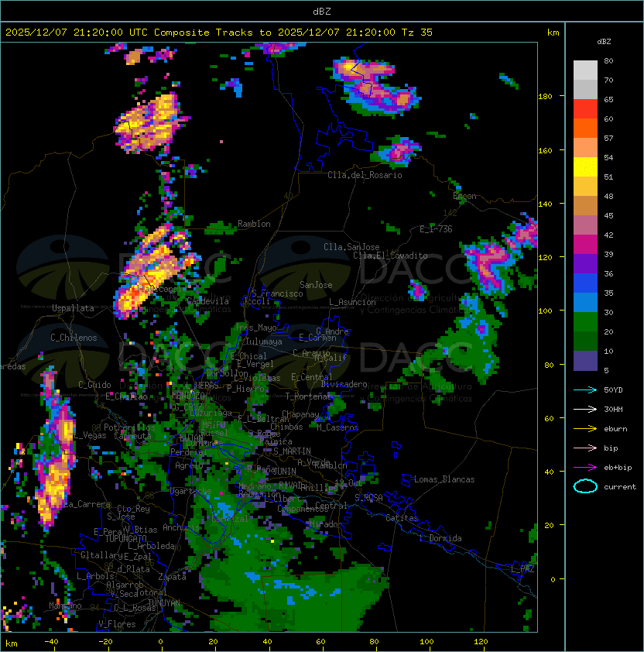644x652 pixels.
Task: Click the 'Catitas' map label
Action: 402,518
